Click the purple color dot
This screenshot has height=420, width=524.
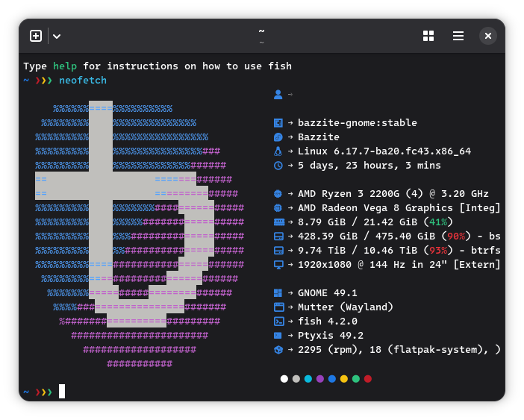[x=319, y=379]
